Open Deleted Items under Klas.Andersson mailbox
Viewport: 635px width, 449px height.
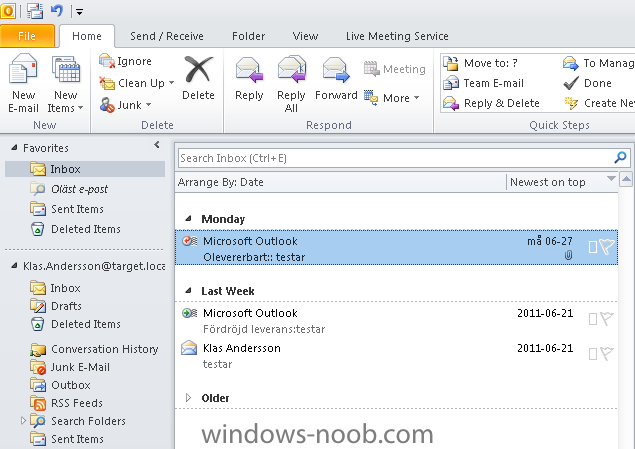(75, 324)
